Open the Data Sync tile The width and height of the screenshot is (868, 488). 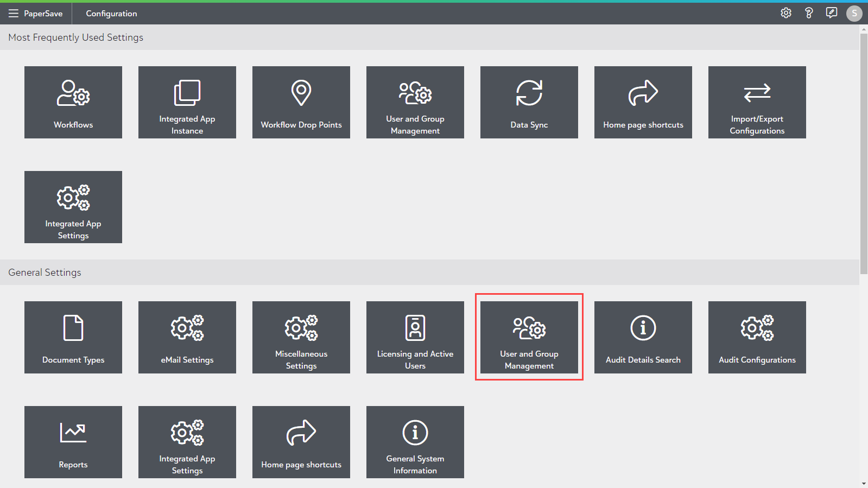[529, 102]
